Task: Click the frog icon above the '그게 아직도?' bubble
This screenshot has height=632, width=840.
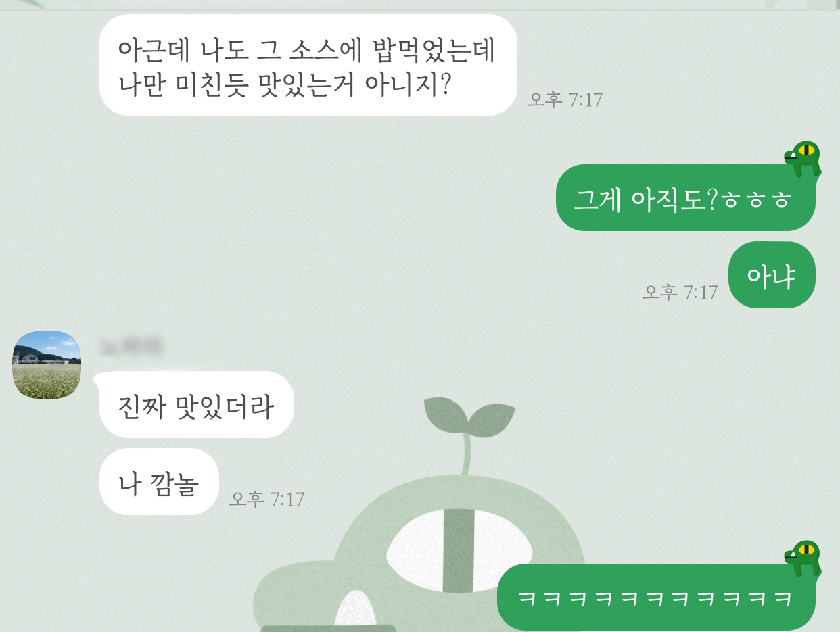Action: pyautogui.click(x=803, y=160)
